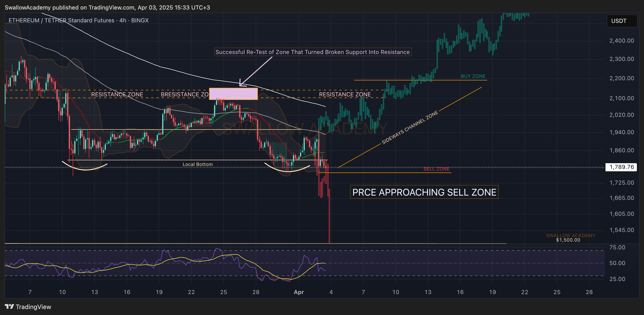The height and width of the screenshot is (315, 644).
Task: Click the 1,545.00 price axis label
Action: [621, 230]
